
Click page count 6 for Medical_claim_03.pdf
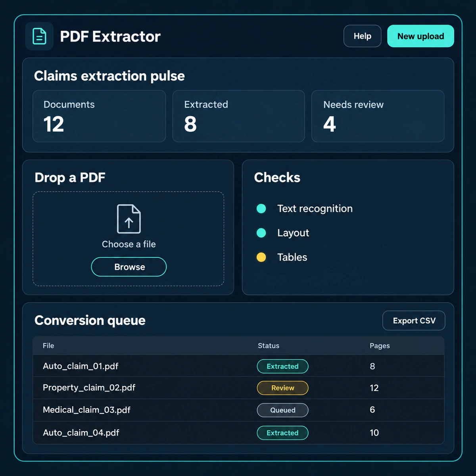372,410
